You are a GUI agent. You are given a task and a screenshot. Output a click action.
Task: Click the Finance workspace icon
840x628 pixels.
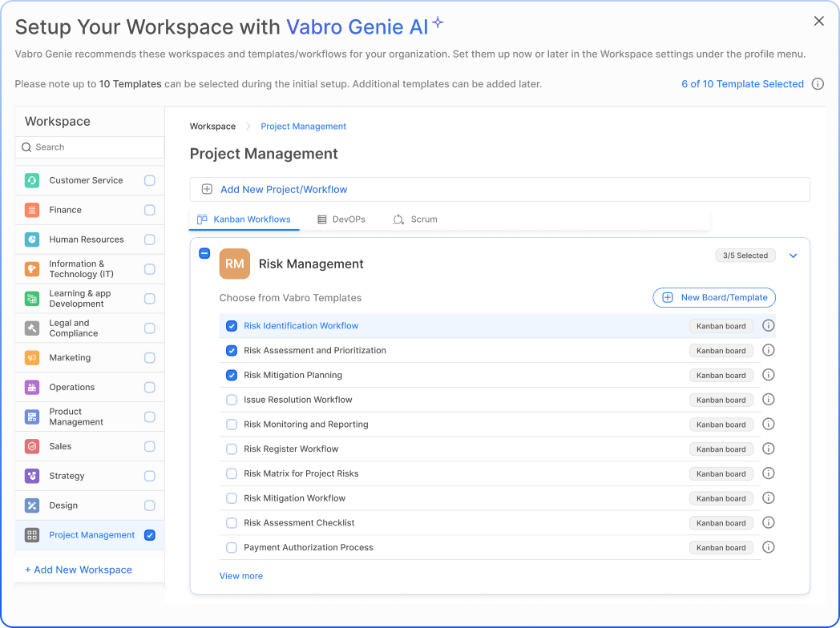click(32, 210)
